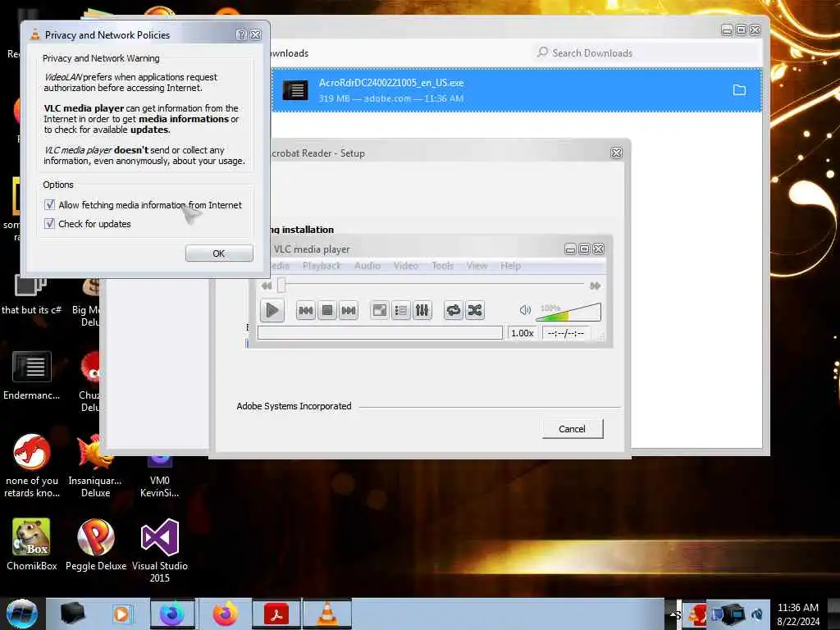Open Visual Studio 2015 desktop shortcut
This screenshot has width=840, height=630.
[160, 550]
